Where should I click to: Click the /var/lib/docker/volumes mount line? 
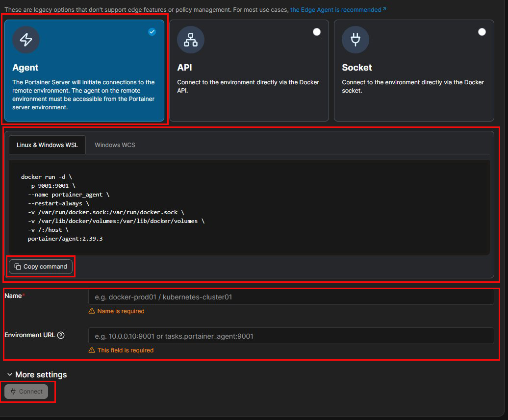[116, 221]
